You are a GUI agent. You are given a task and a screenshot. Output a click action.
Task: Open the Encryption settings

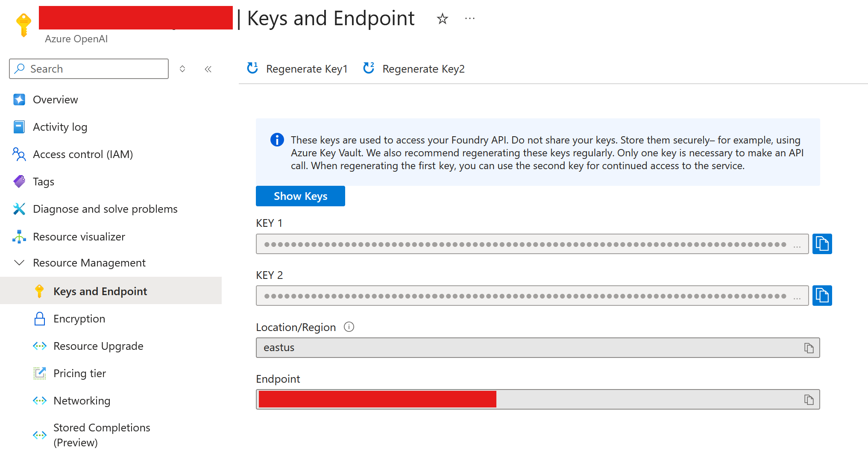click(79, 319)
